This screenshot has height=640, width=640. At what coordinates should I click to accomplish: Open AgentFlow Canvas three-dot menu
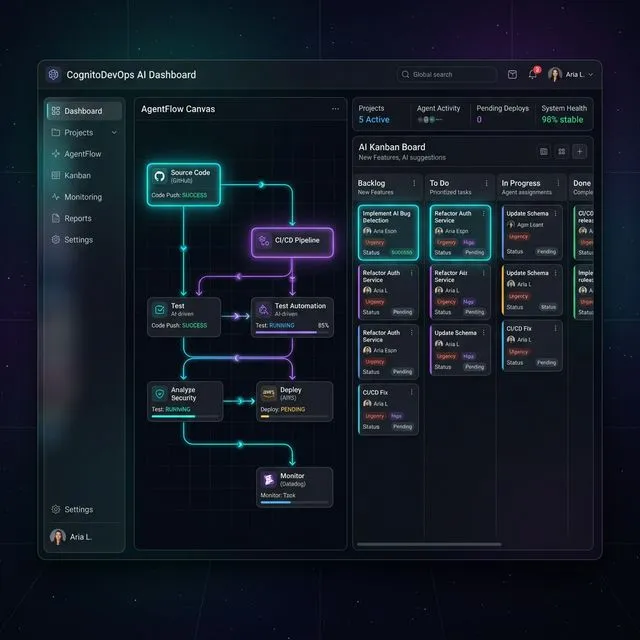[335, 109]
